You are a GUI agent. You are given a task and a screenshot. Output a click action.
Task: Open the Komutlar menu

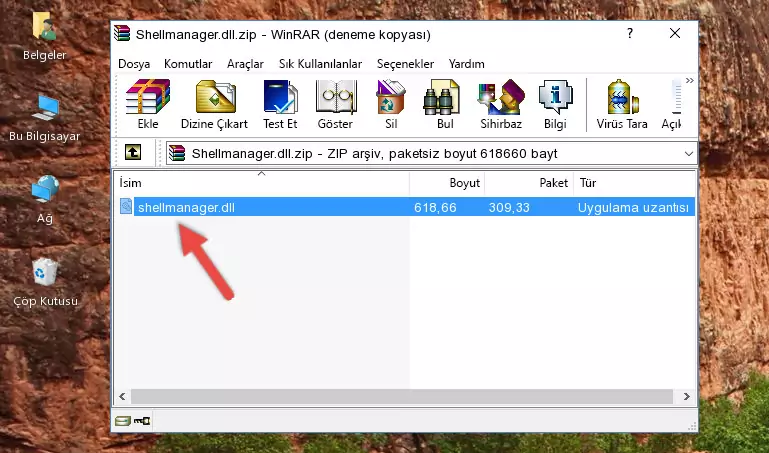point(188,64)
